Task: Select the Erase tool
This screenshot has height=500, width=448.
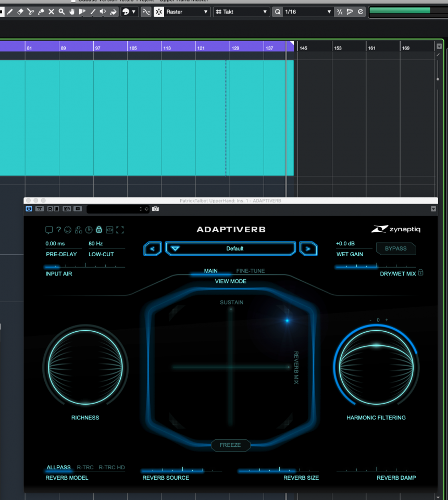Action: tap(20, 12)
